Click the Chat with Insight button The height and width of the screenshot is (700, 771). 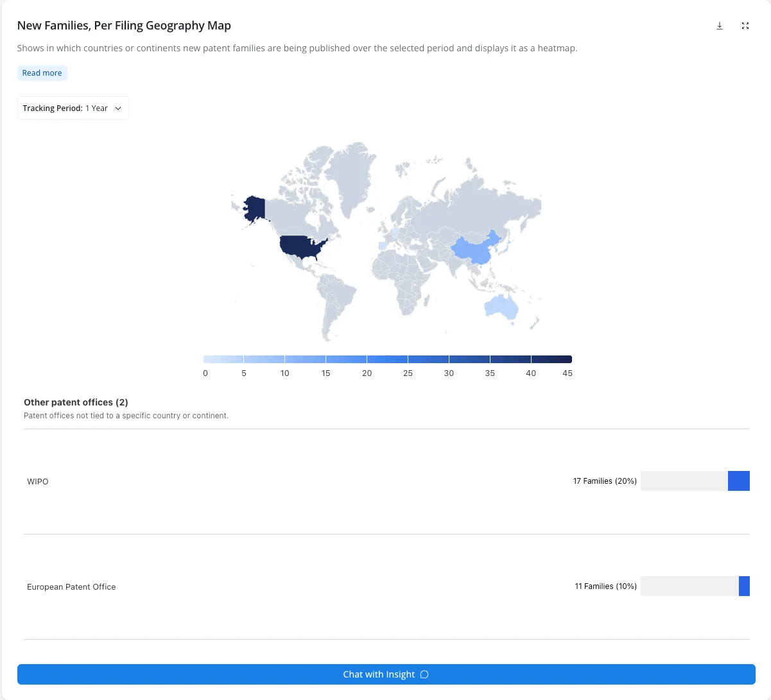tap(386, 674)
